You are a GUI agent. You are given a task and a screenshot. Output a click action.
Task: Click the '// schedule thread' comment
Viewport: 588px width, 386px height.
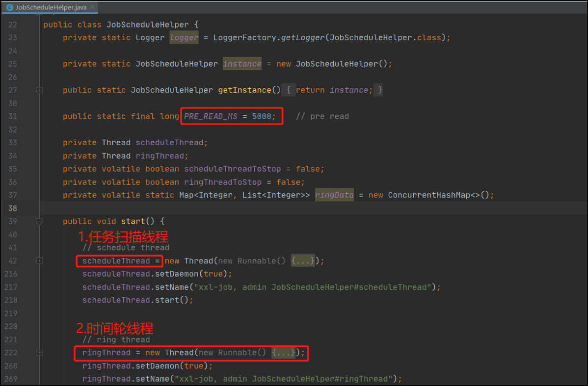pos(126,248)
